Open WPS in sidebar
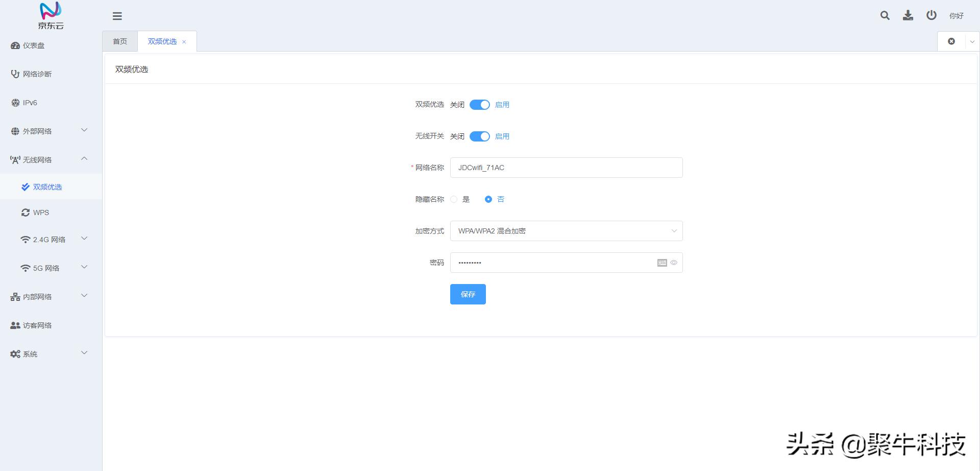The width and height of the screenshot is (980, 471). [51, 213]
